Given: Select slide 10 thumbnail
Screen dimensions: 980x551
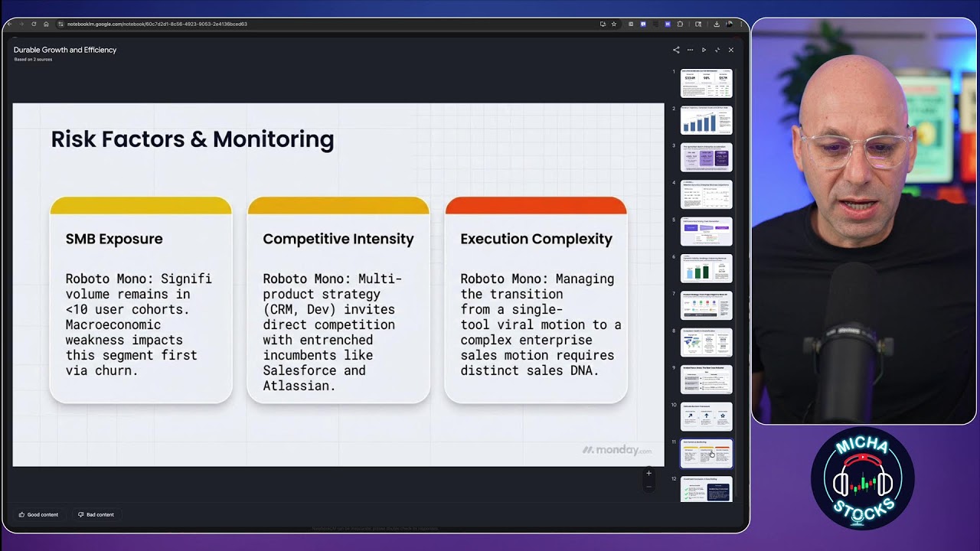Looking at the screenshot, I should point(707,416).
